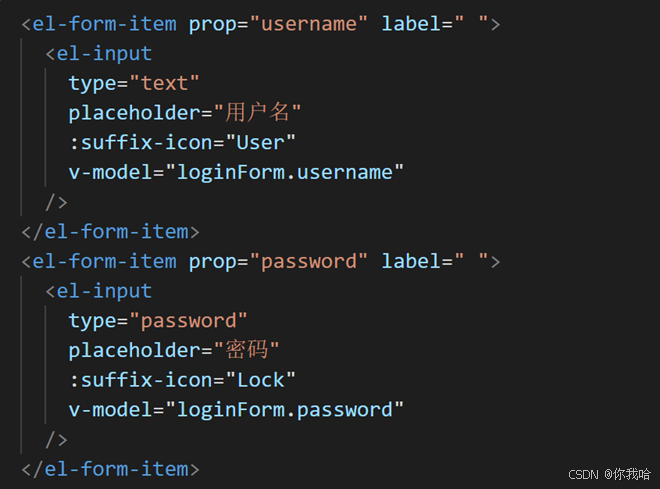The height and width of the screenshot is (489, 660).
Task: Click v-model="loginForm.username" binding
Action: click(x=236, y=173)
